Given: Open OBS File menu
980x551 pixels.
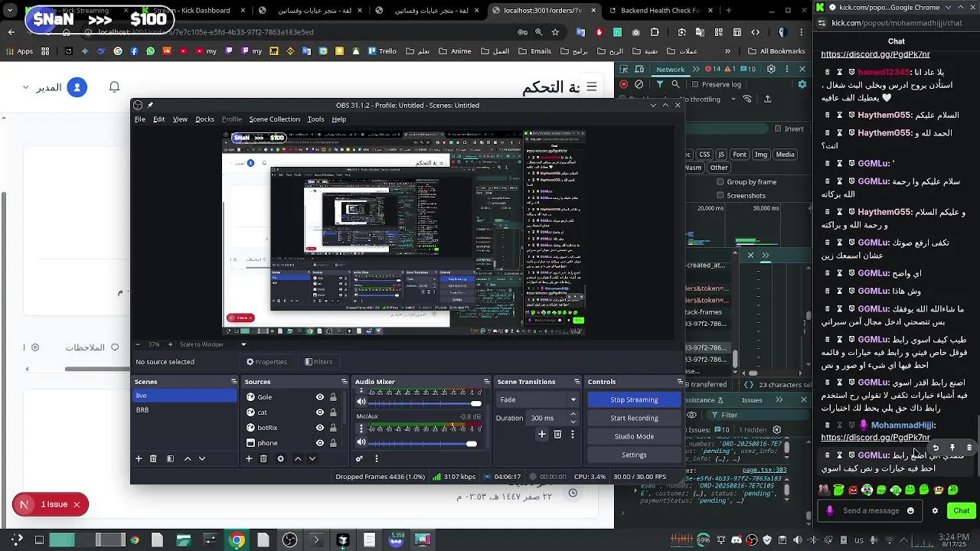Looking at the screenshot, I should pos(140,119).
